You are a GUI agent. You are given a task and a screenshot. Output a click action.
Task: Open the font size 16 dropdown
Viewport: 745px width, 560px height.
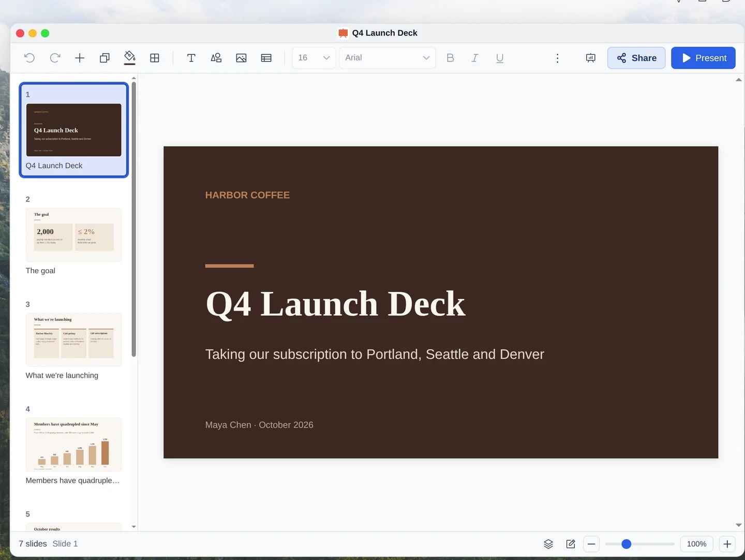[314, 58]
